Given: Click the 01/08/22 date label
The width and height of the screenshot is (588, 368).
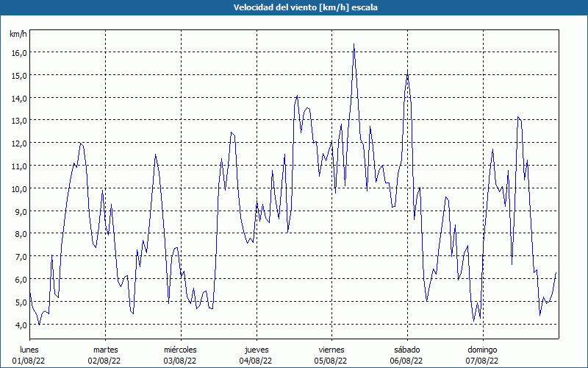Looking at the screenshot, I should point(29,361).
